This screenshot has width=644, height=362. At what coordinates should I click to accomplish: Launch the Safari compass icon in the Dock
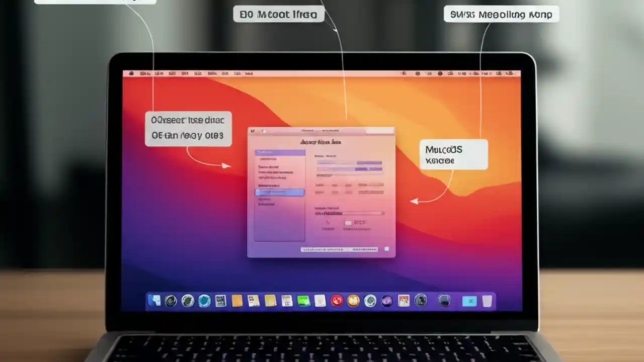click(x=203, y=301)
